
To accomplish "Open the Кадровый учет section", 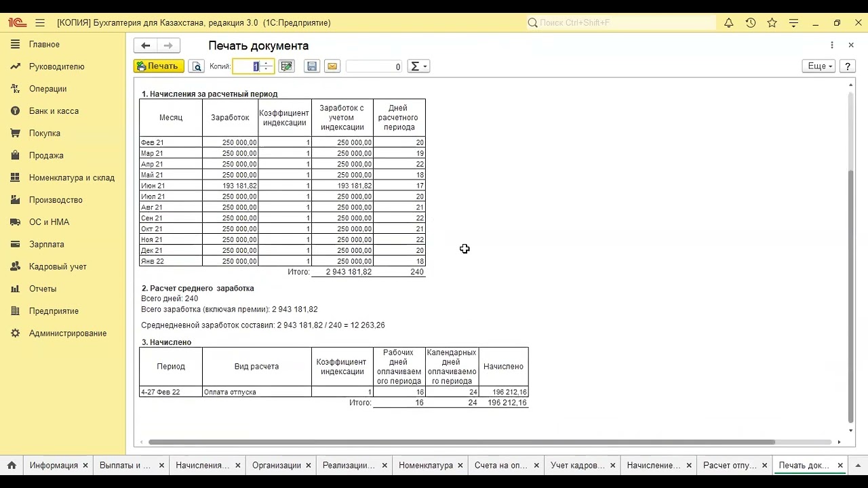I will point(58,266).
